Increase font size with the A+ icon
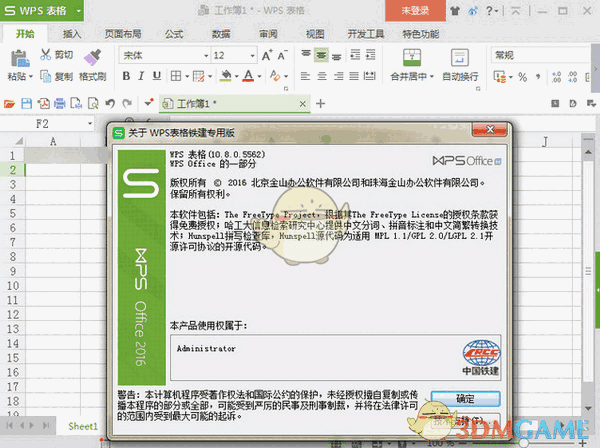The image size is (600, 448). (x=267, y=55)
